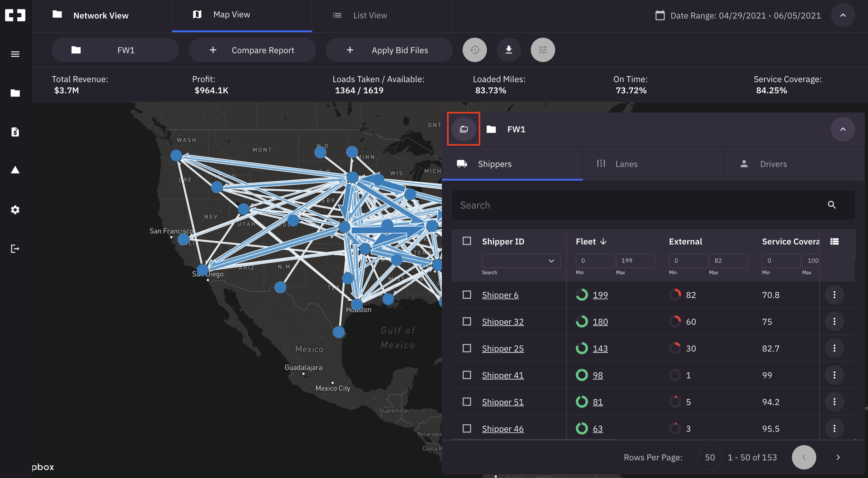The height and width of the screenshot is (478, 868).
Task: Click the duplicate panel icon beside FW1
Action: pyautogui.click(x=463, y=129)
